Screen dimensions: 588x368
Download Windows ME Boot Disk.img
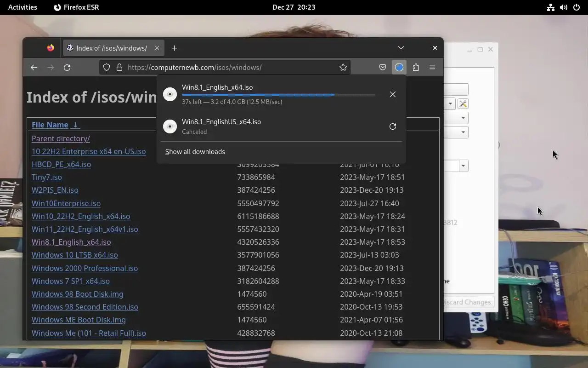[x=79, y=320]
